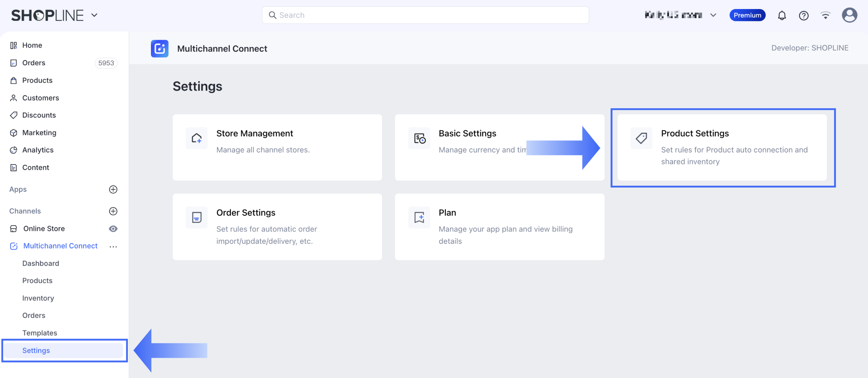Expand the SHOPLINE logo dropdown
Screen dimensions: 868x378
(x=94, y=15)
